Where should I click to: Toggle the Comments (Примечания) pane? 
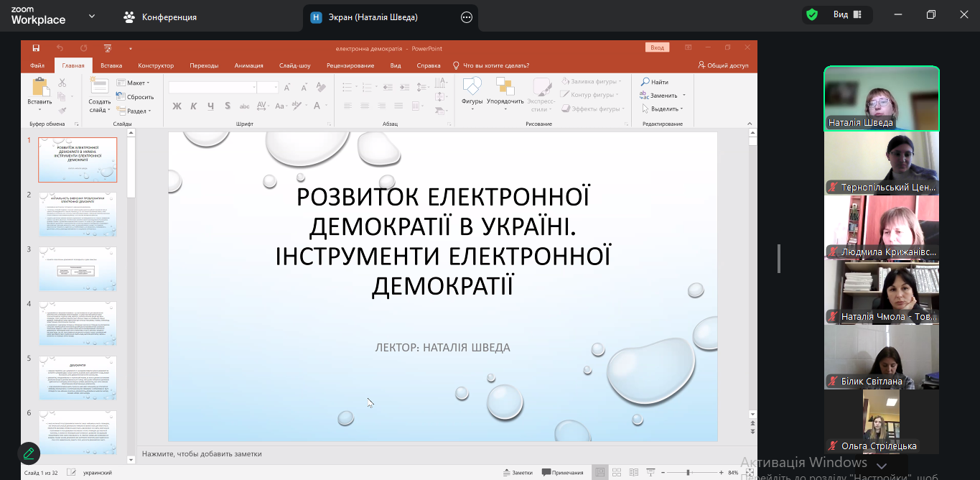[x=563, y=473]
